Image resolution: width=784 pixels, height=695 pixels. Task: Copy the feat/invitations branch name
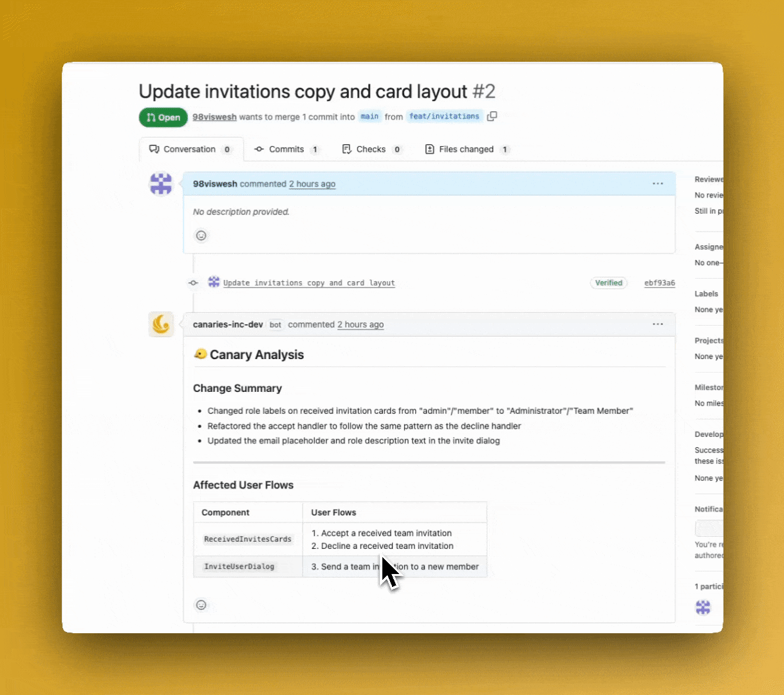(x=492, y=116)
